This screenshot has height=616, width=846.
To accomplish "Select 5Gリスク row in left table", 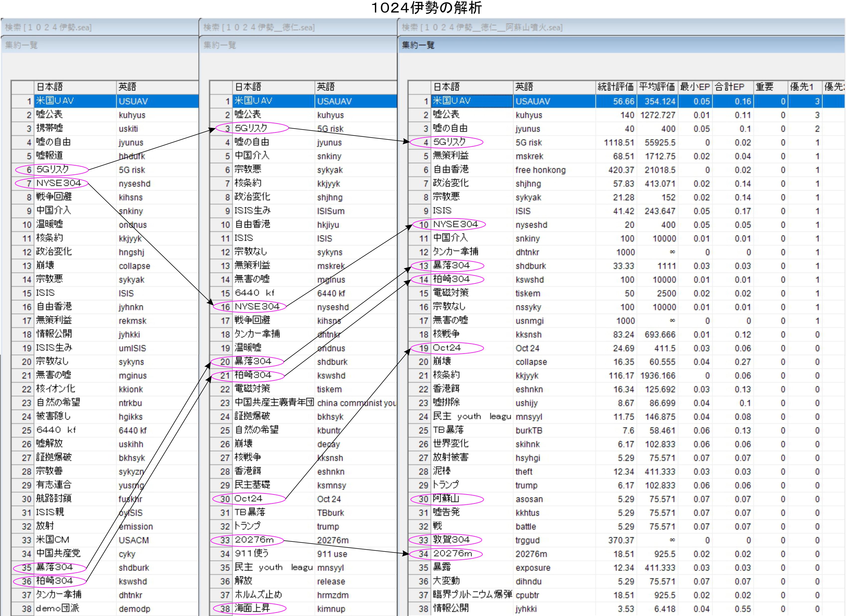I will (53, 170).
